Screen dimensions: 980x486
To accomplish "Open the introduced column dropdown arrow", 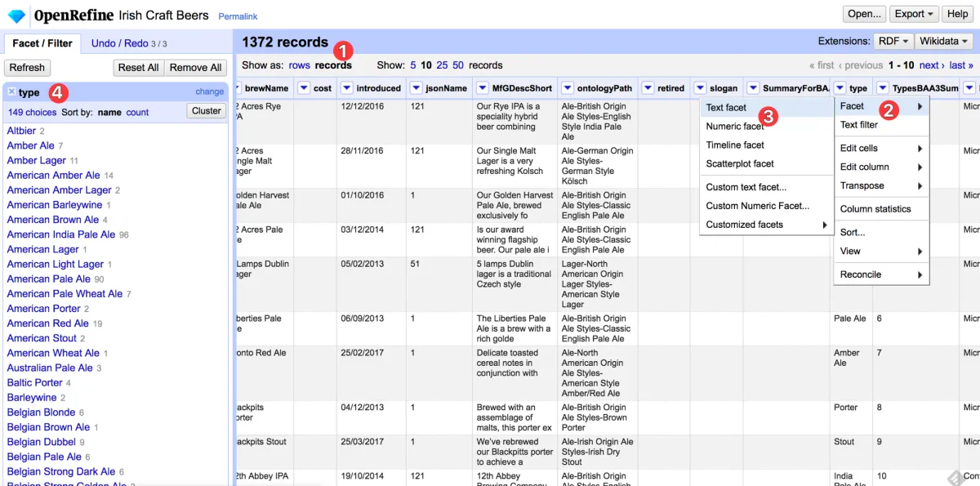I will [346, 88].
